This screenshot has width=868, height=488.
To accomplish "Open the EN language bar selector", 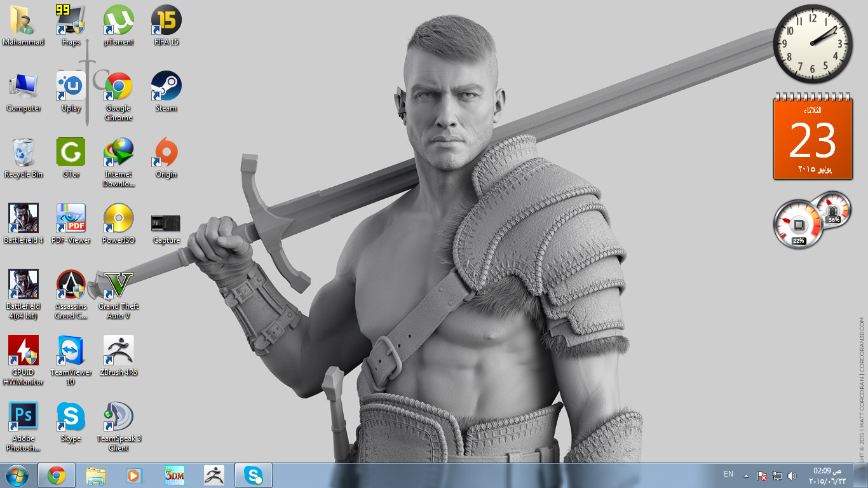I will [x=728, y=474].
